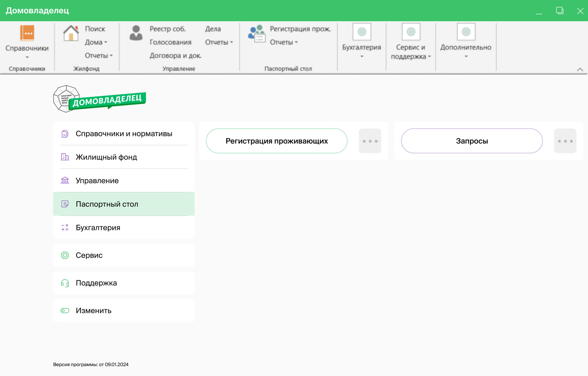Open the Бухгалтерия ribbon icon
This screenshot has width=588, height=376.
click(362, 32)
